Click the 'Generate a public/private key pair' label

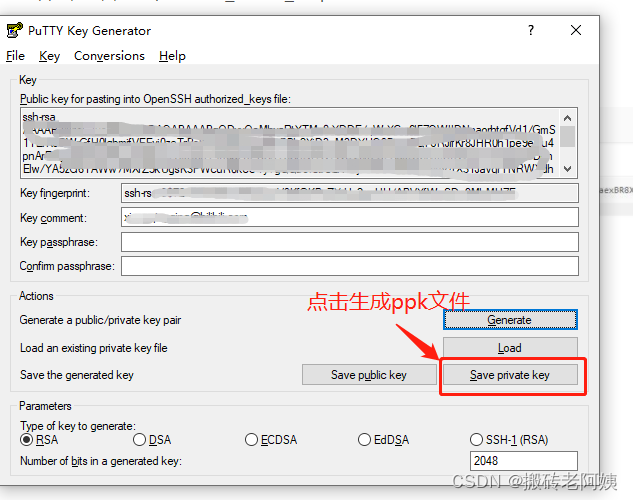coord(100,320)
